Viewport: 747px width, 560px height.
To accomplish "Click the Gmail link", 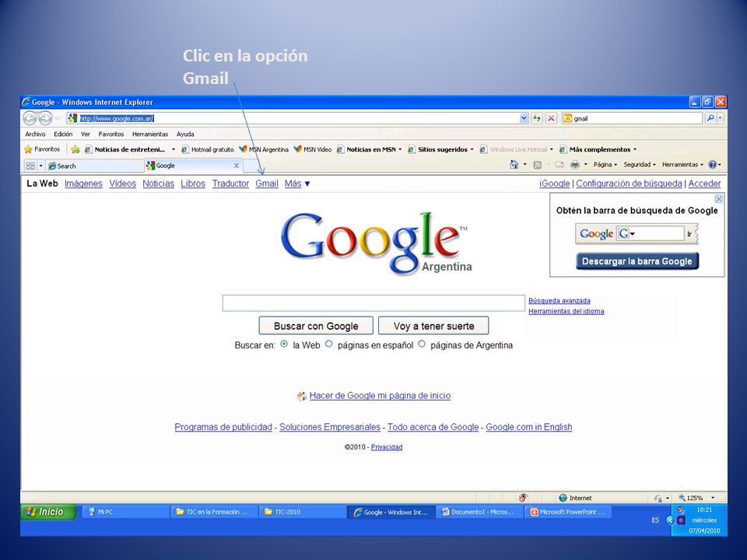I will click(267, 184).
